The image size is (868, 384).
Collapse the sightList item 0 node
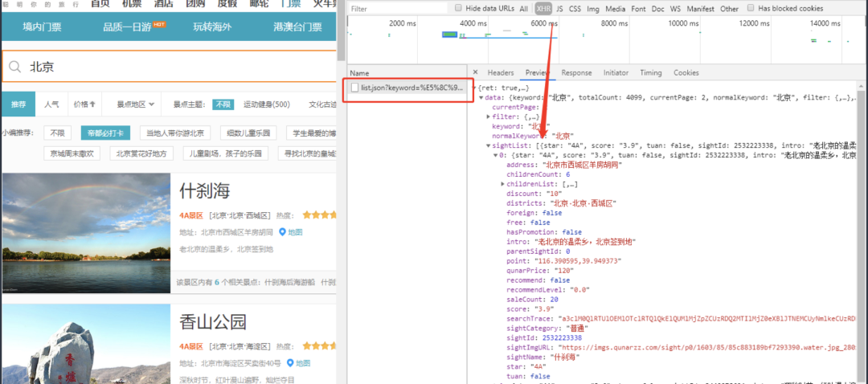[x=495, y=156]
